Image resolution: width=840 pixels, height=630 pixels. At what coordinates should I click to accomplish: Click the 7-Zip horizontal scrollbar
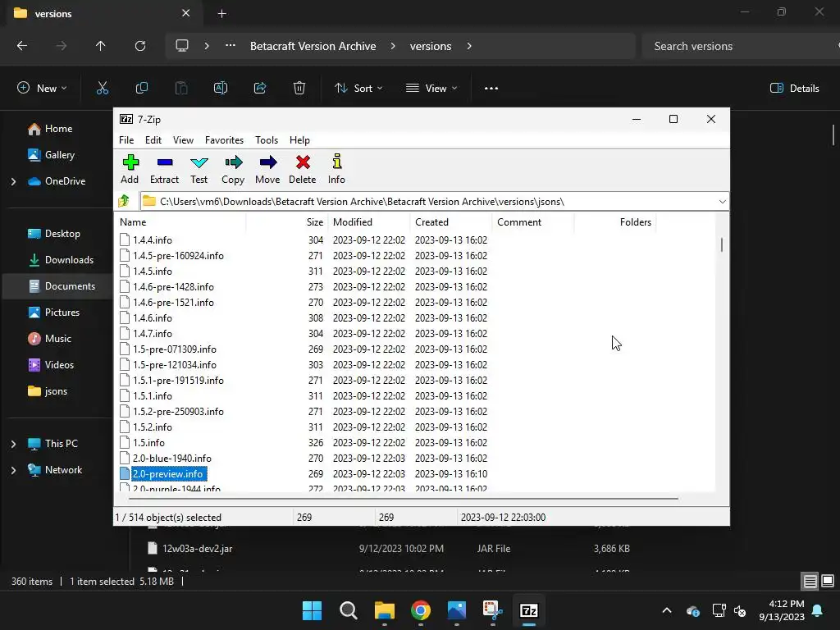point(404,499)
